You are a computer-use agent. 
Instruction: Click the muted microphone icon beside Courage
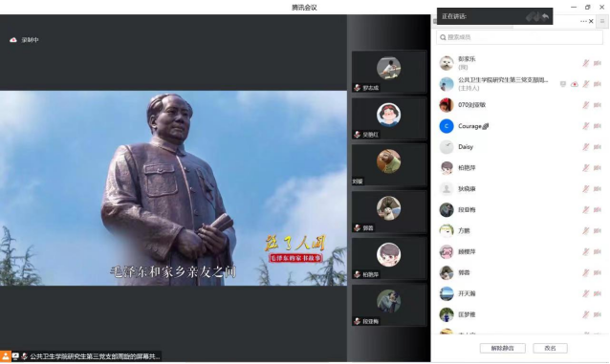coord(585,126)
